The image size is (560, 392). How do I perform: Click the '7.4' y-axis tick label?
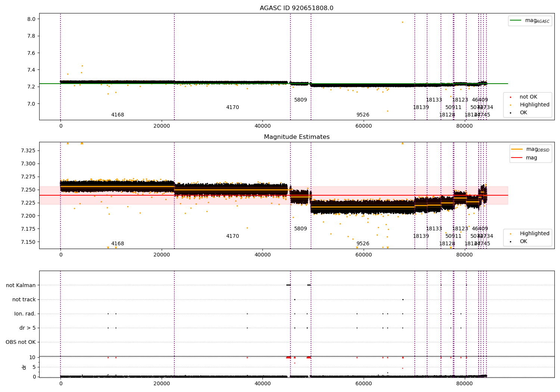(31, 70)
